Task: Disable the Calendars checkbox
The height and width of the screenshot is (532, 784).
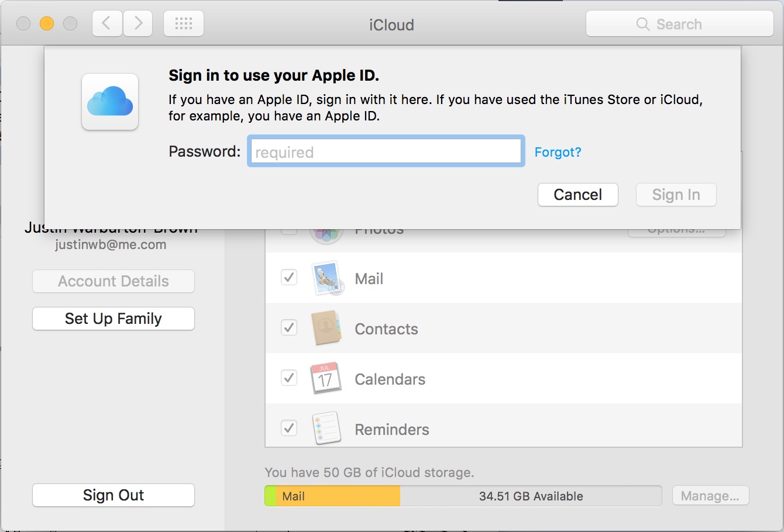Action: 289,378
